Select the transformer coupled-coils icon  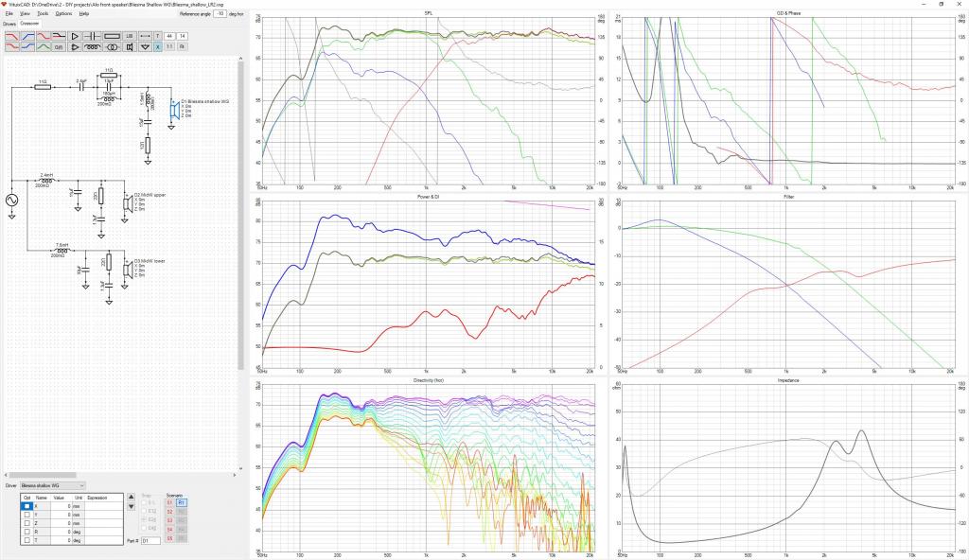click(112, 47)
